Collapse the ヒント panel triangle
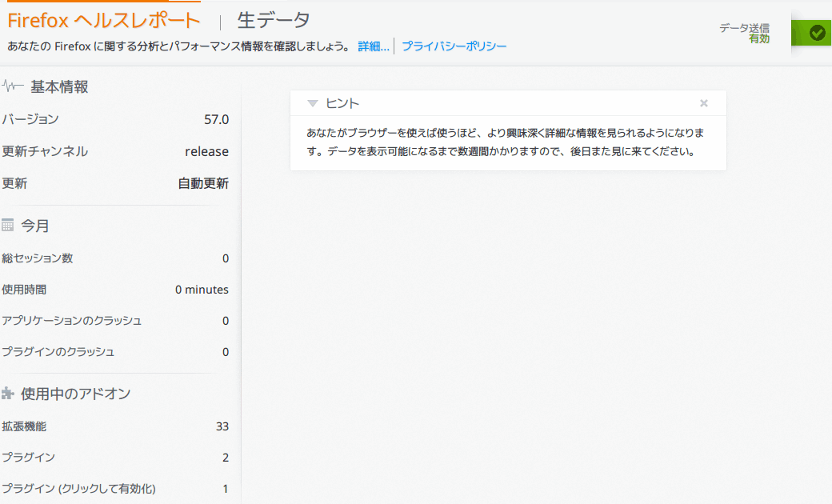This screenshot has height=504, width=832. [x=313, y=103]
